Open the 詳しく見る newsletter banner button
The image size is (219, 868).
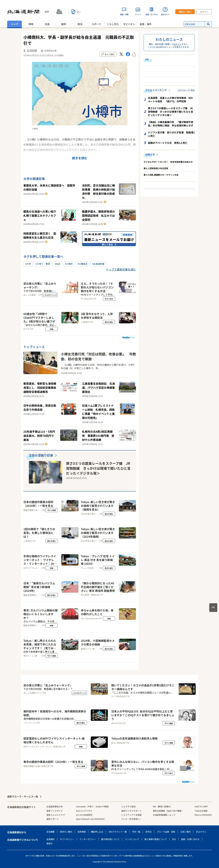pos(109,245)
